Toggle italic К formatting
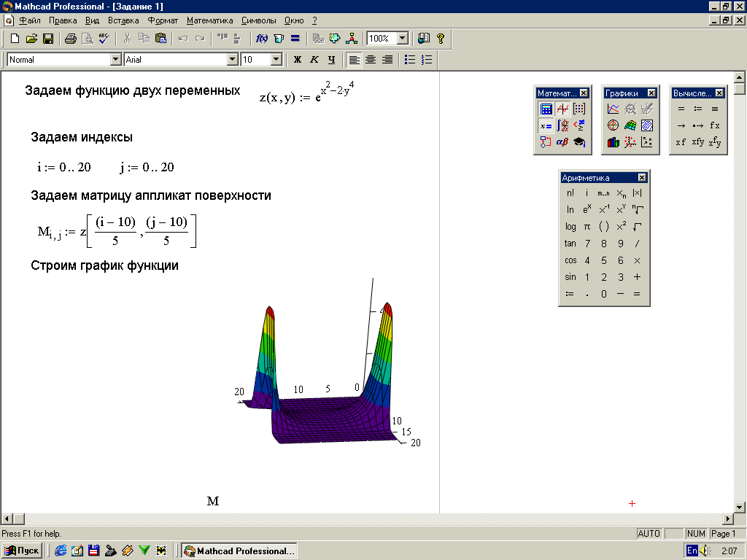 tap(314, 60)
